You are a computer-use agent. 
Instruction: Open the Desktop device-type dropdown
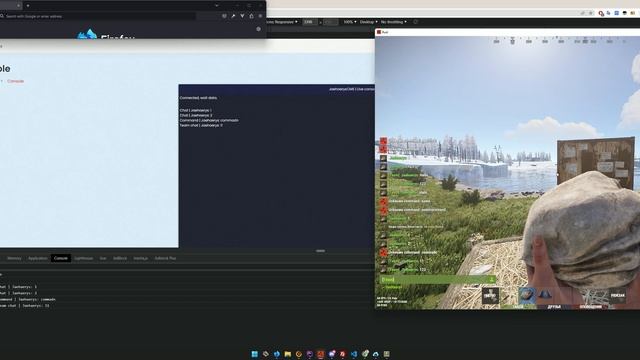pos(368,22)
